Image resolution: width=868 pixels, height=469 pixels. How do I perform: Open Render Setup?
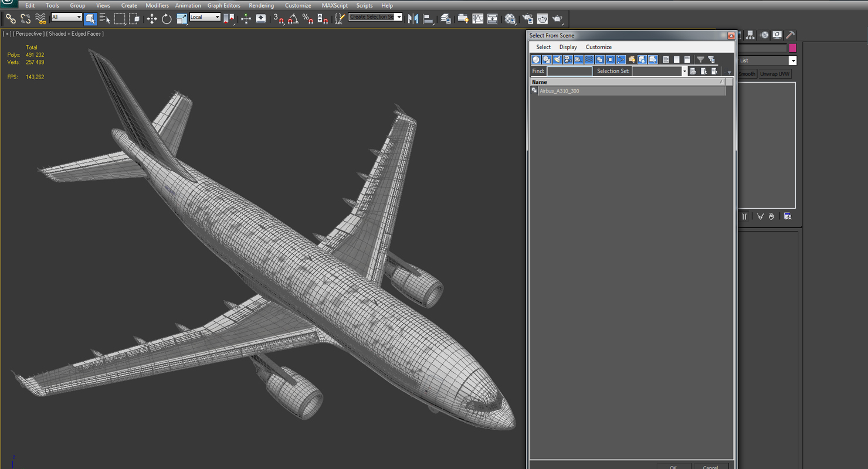(x=528, y=19)
